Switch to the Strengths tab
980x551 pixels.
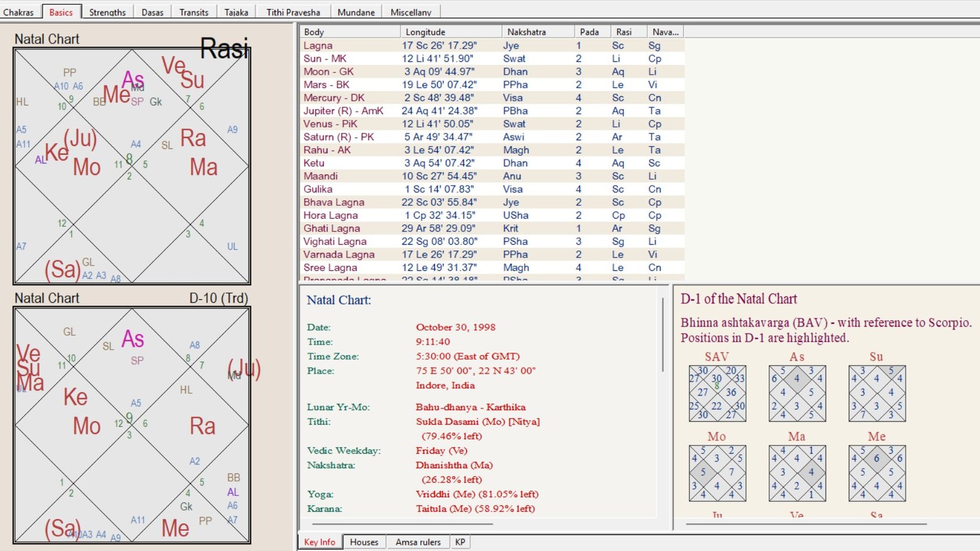point(107,12)
